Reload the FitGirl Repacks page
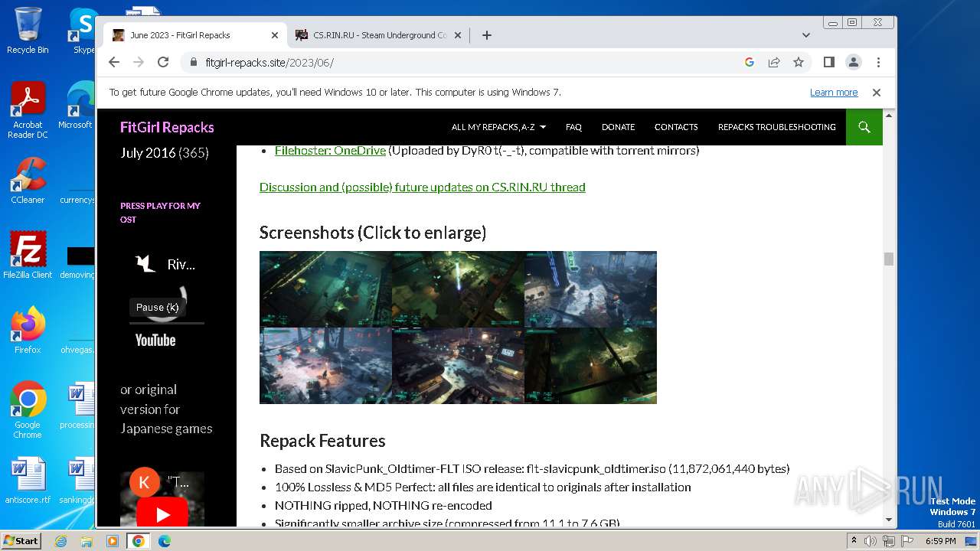The image size is (980, 551). (163, 62)
